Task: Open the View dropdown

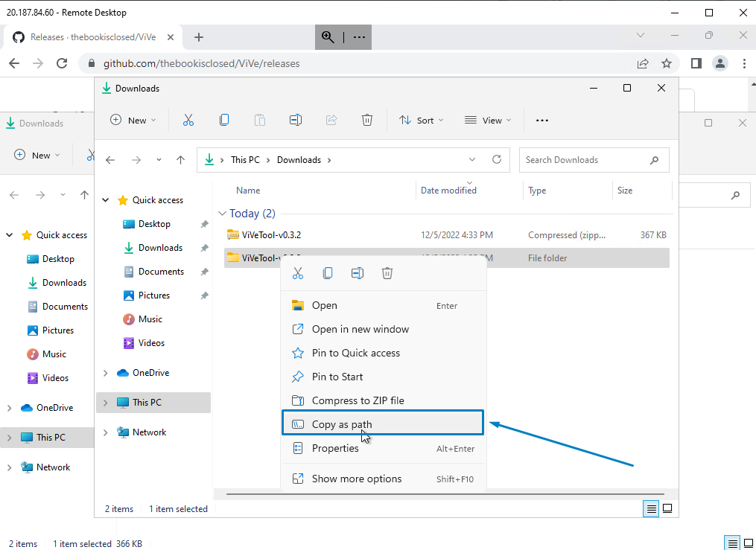Action: click(x=487, y=120)
